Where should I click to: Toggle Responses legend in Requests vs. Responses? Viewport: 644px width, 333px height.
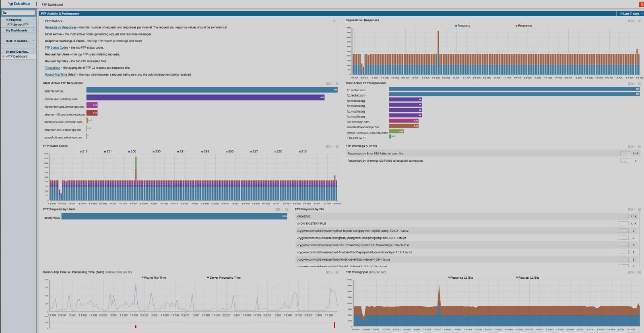point(524,26)
